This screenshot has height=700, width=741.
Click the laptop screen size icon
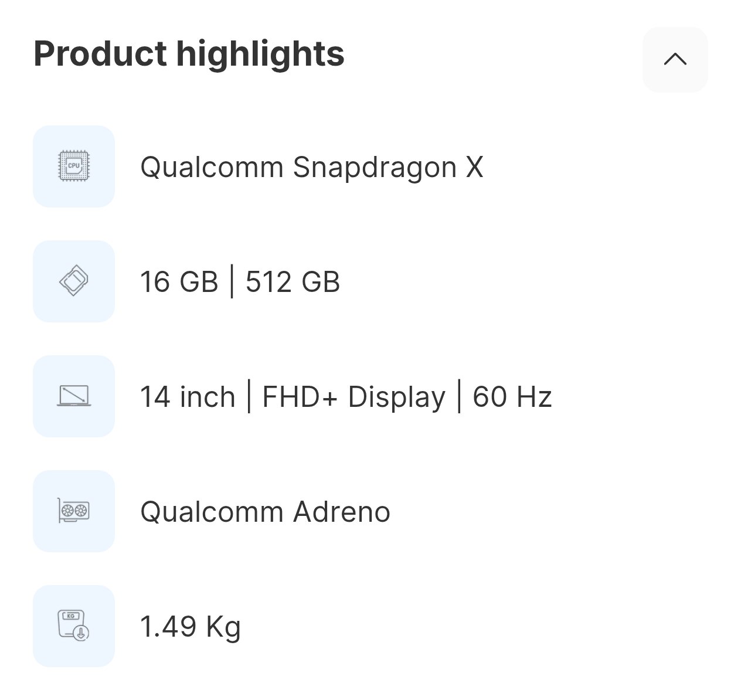74,396
